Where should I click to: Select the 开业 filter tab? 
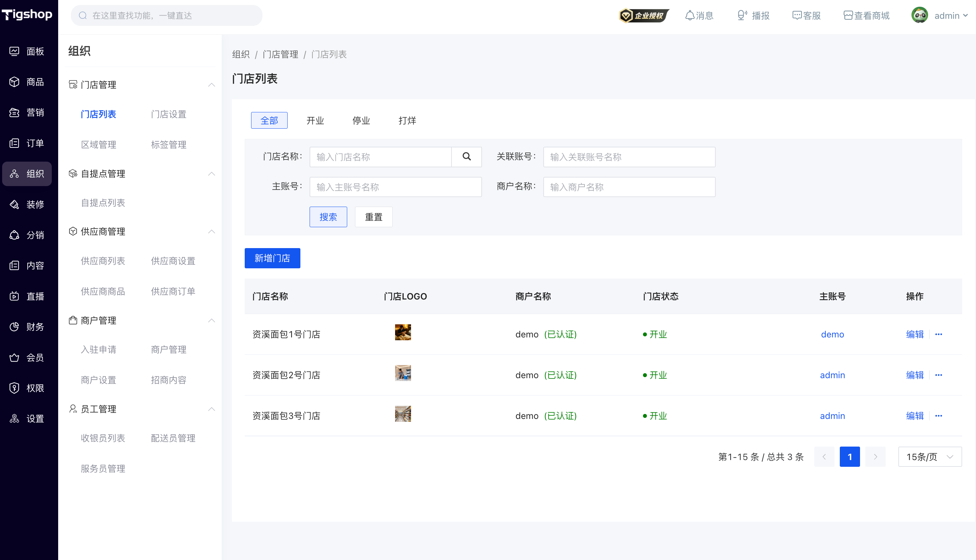pos(315,121)
